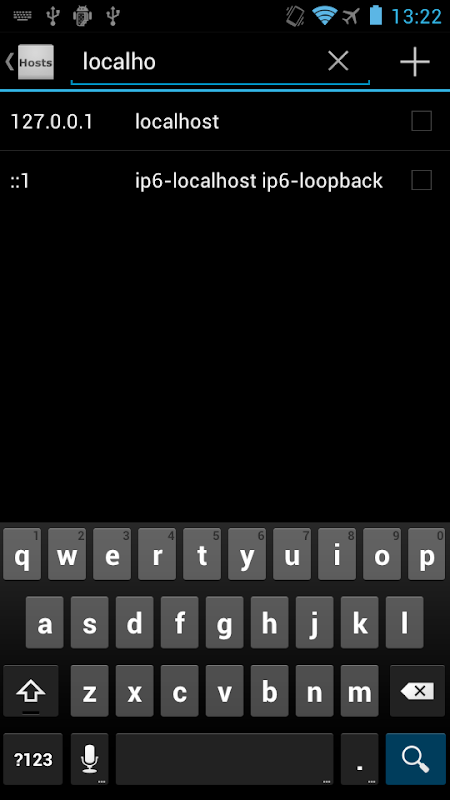Viewport: 450px width, 800px height.
Task: Tap the space bar key
Action: point(224,759)
